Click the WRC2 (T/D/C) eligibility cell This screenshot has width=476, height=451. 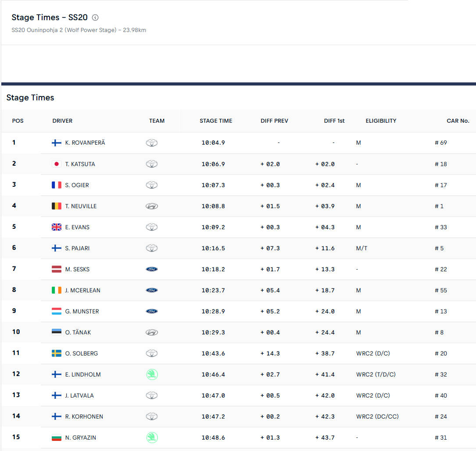pyautogui.click(x=376, y=375)
